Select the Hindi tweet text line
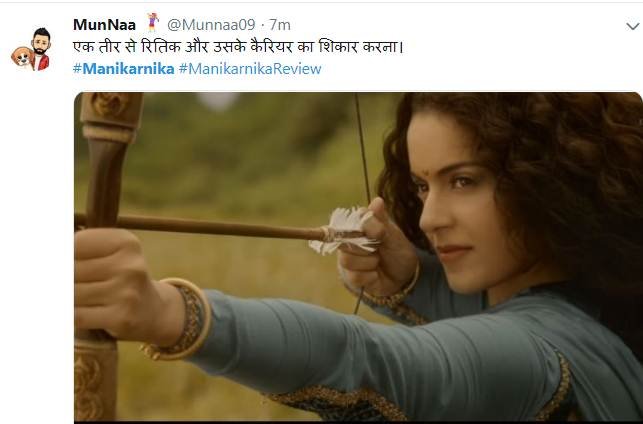This screenshot has width=643, height=424. [239, 47]
